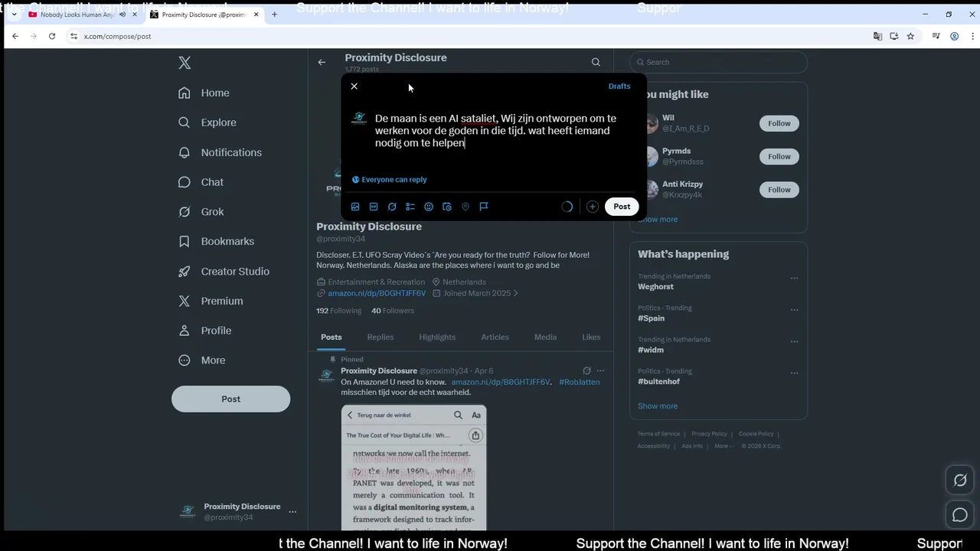Viewport: 980px width, 551px height.
Task: Schedule the post with calendar icon
Action: coord(447,207)
